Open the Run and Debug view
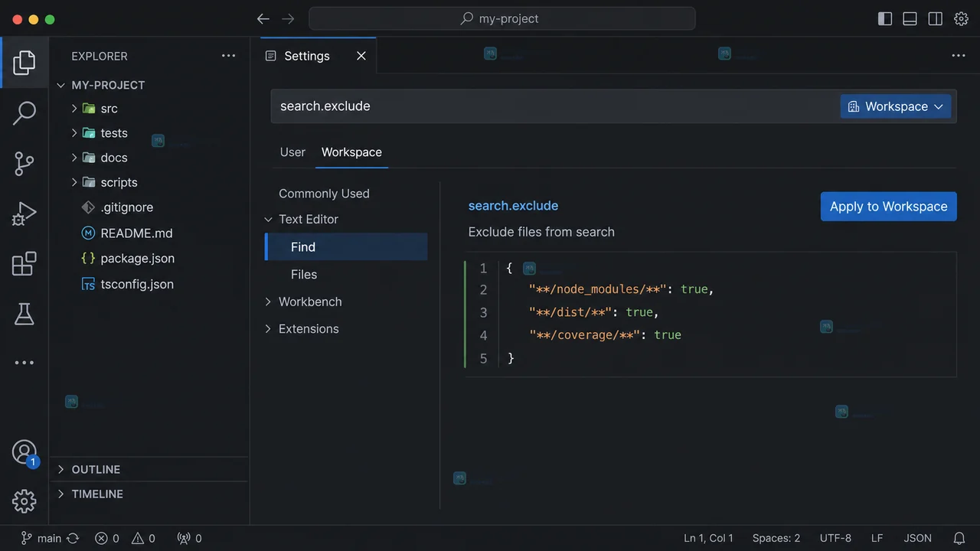This screenshot has height=551, width=980. coord(24,214)
